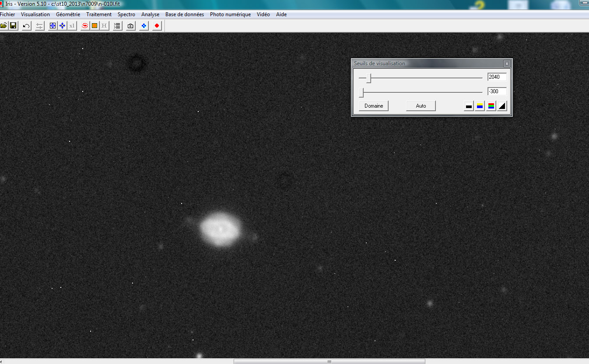589x364 pixels.
Task: Click the undo arrow toolbar icon
Action: [x=26, y=26]
